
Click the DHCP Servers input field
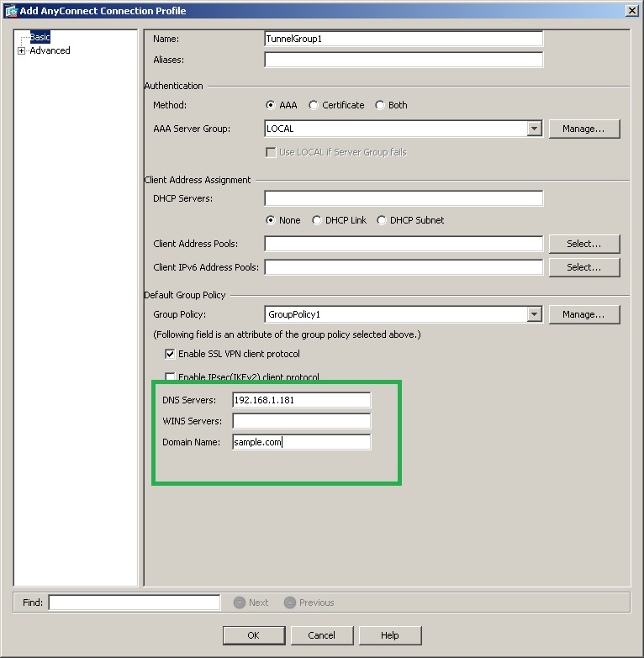click(x=404, y=198)
